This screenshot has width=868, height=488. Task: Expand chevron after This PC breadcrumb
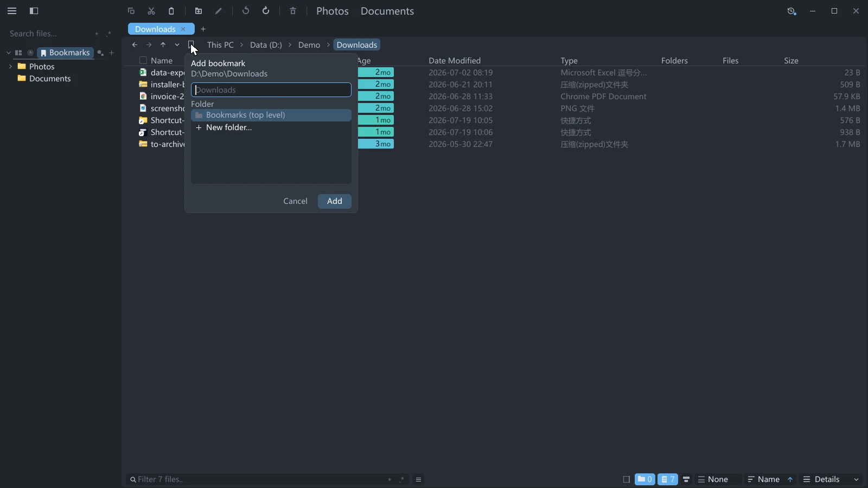click(x=242, y=45)
